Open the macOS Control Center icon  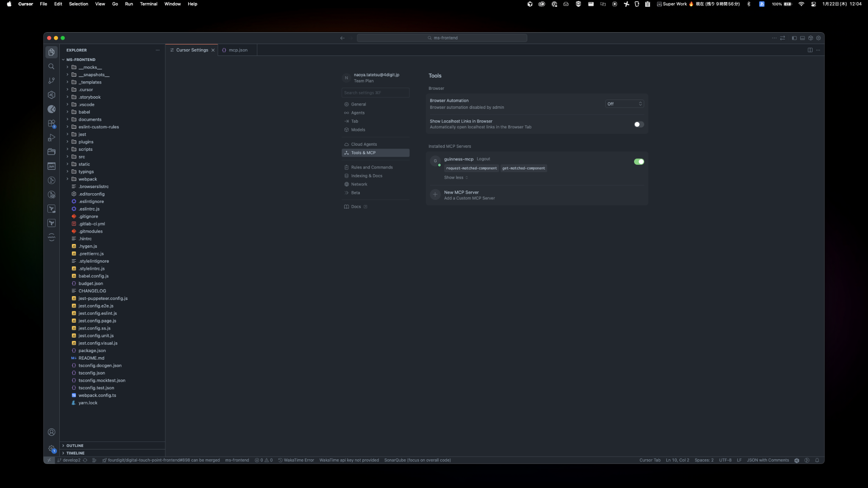click(813, 4)
